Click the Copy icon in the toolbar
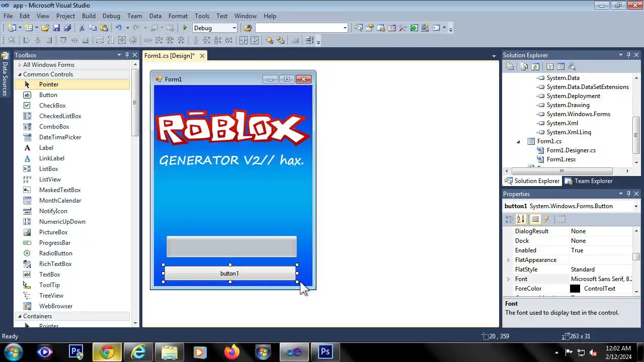Screen dimensions: 644x362 click(93, 28)
